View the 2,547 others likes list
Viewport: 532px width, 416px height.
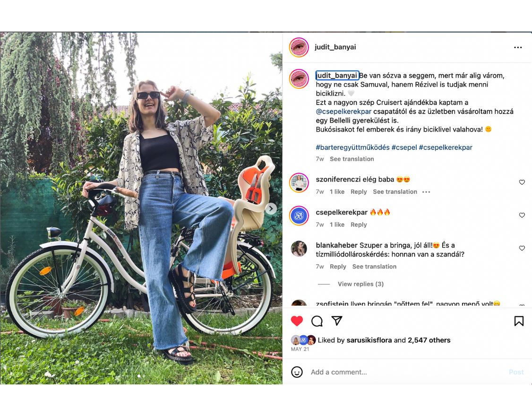point(429,340)
